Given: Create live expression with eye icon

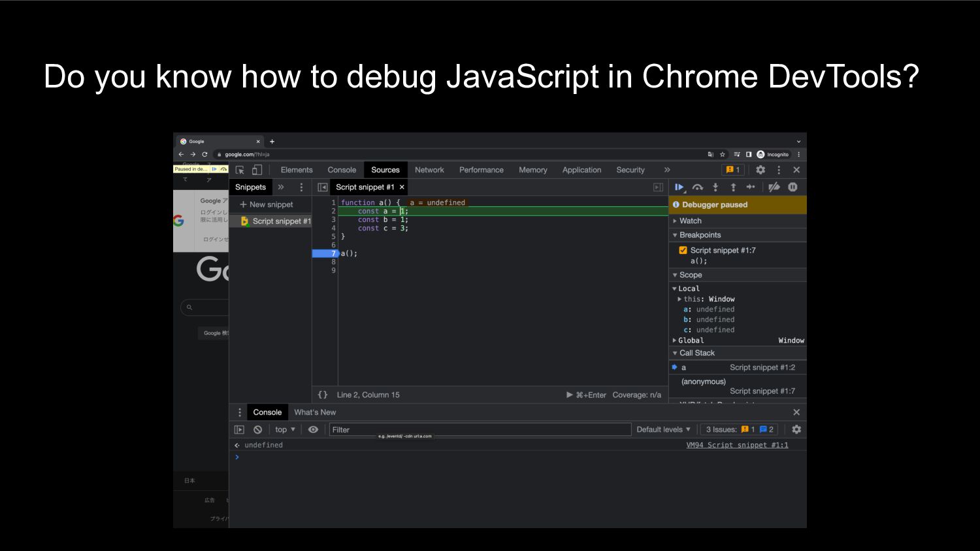Looking at the screenshot, I should (313, 430).
